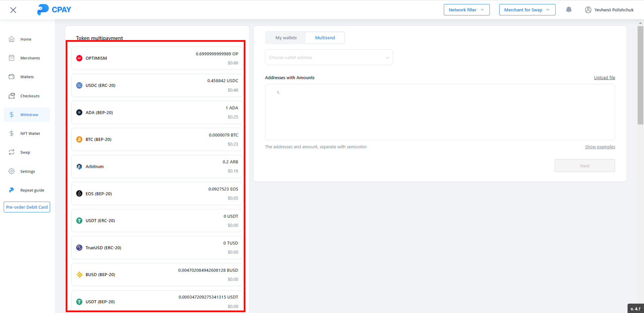Select the Multisend tab
The image size is (644, 313).
(x=325, y=38)
